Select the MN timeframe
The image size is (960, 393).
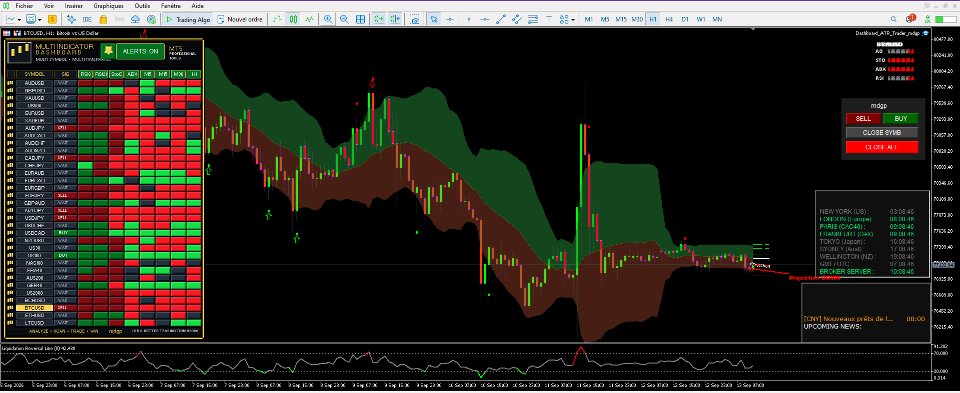click(717, 20)
